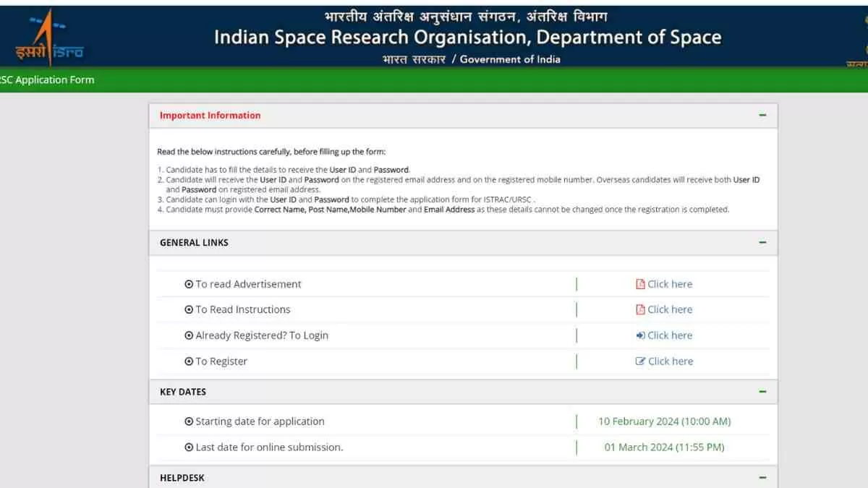This screenshot has height=488, width=868.
Task: Collapse the GENERAL LINKS section
Action: (762, 243)
